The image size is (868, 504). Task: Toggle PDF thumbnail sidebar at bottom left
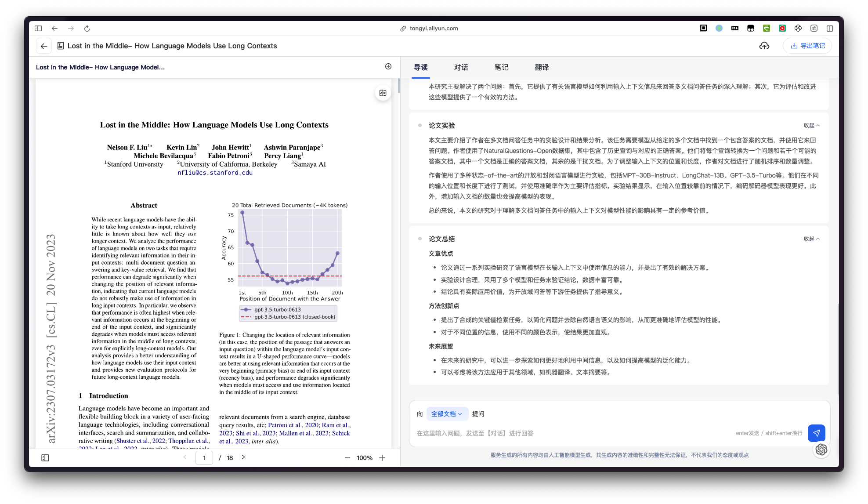(45, 458)
